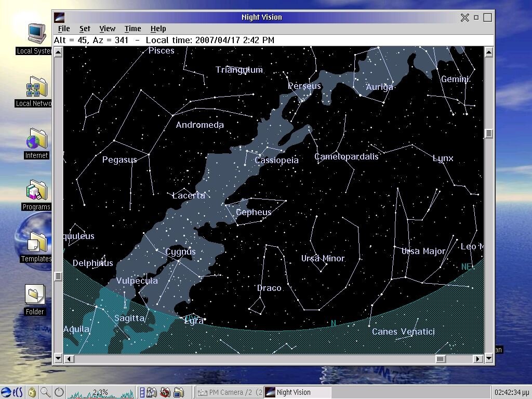Open the Set menu
This screenshot has height=399, width=532.
coord(85,29)
